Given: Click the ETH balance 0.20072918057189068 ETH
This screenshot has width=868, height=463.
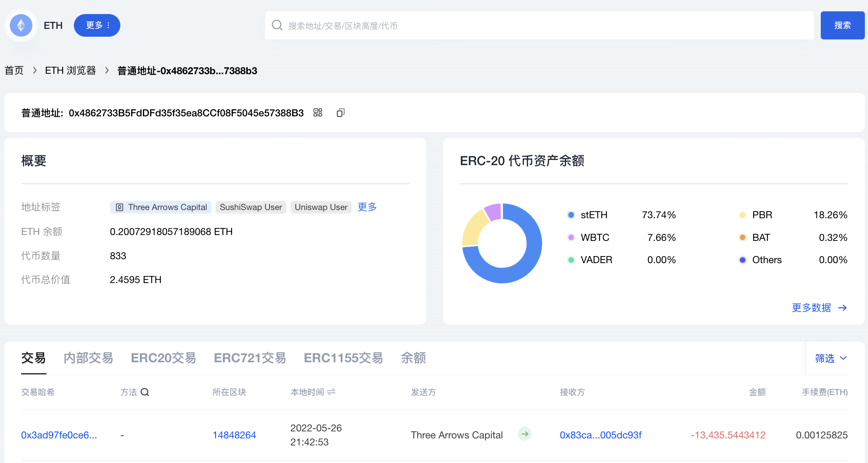Looking at the screenshot, I should coord(171,232).
